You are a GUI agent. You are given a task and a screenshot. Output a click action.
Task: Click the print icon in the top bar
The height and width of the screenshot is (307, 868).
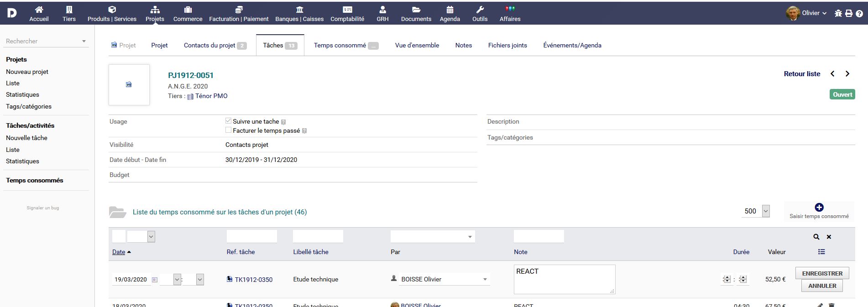849,13
